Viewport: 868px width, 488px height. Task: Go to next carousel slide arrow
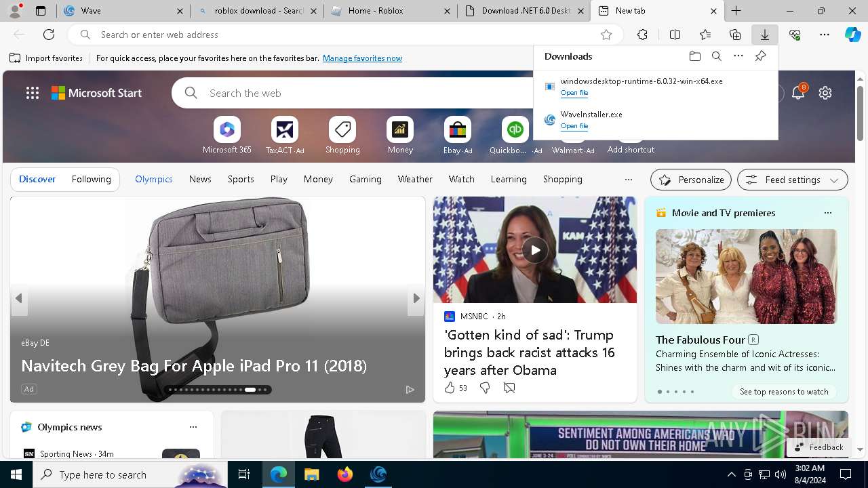[416, 298]
